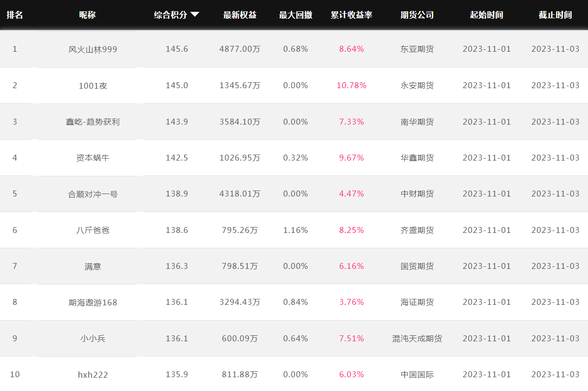Click equity value 1026.95万

[x=240, y=158]
